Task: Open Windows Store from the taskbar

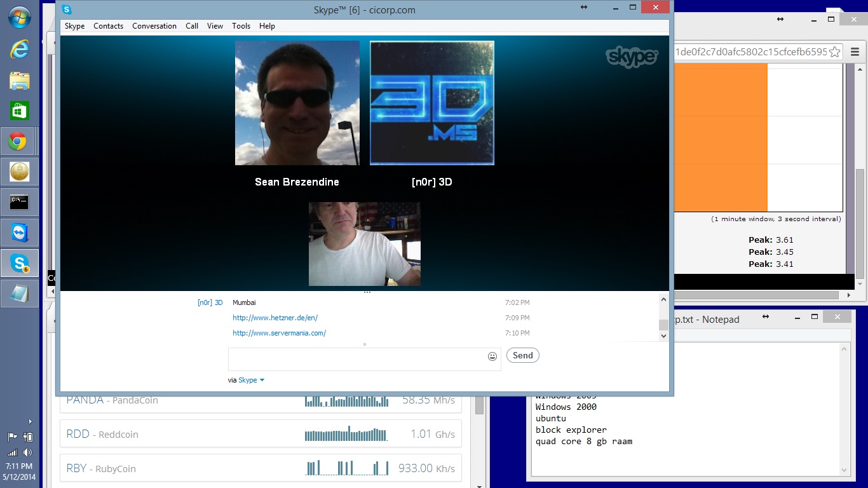Action: 19,111
